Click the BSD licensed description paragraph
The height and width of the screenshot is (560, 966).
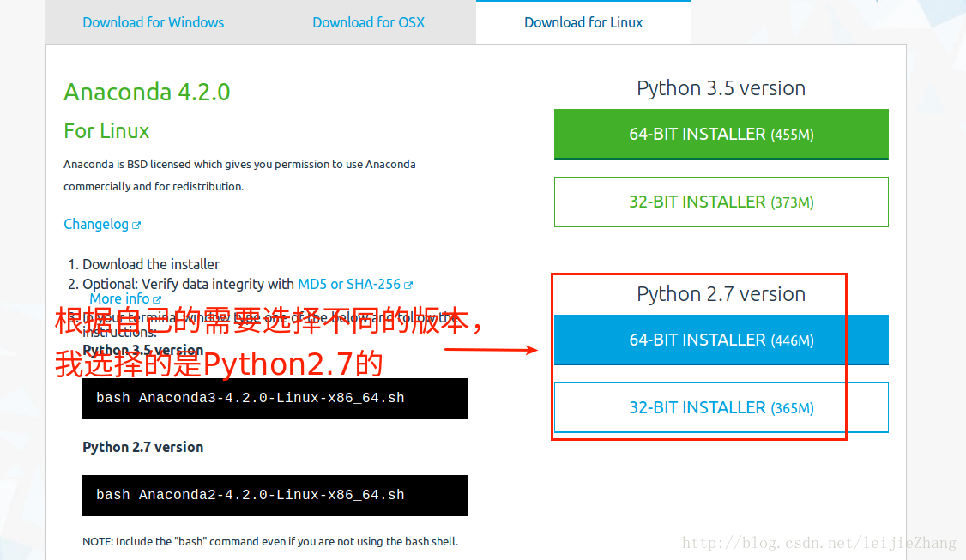[239, 176]
